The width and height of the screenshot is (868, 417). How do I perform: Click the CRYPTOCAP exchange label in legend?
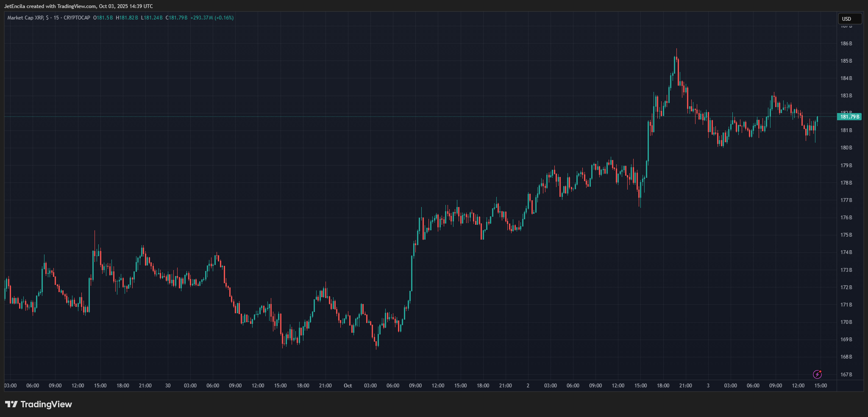click(x=77, y=18)
